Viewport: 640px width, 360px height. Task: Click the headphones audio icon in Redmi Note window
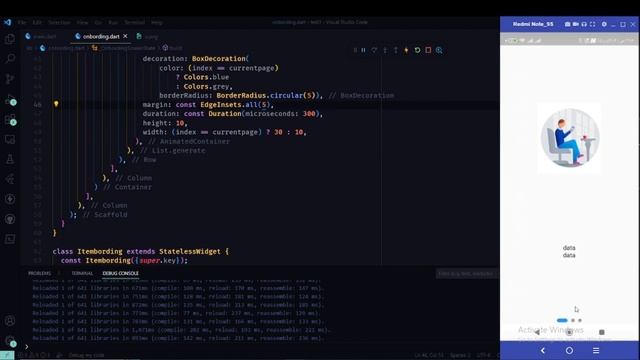pos(584,24)
